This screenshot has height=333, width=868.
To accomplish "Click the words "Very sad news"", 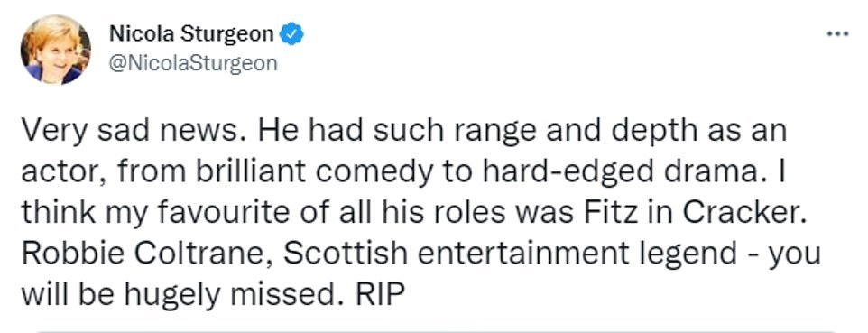I will 129,132.
